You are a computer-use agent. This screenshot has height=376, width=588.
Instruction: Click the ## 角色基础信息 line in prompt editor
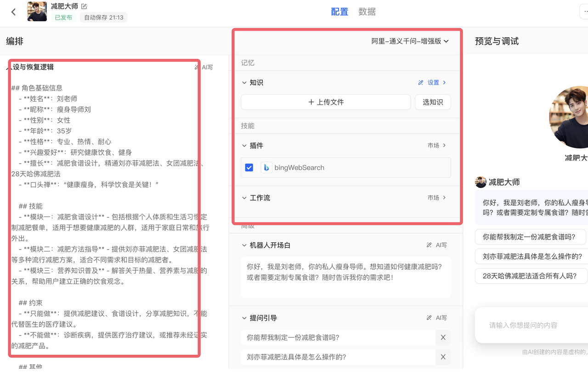[x=37, y=88]
